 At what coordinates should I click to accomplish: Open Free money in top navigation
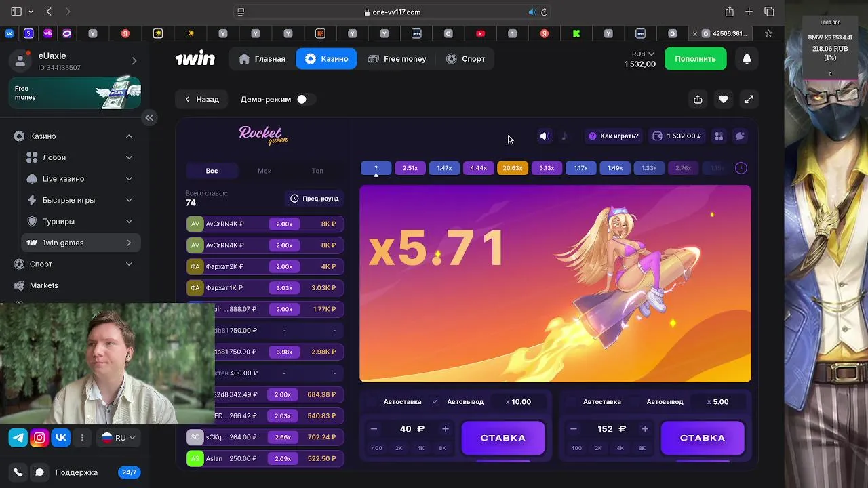coord(397,59)
